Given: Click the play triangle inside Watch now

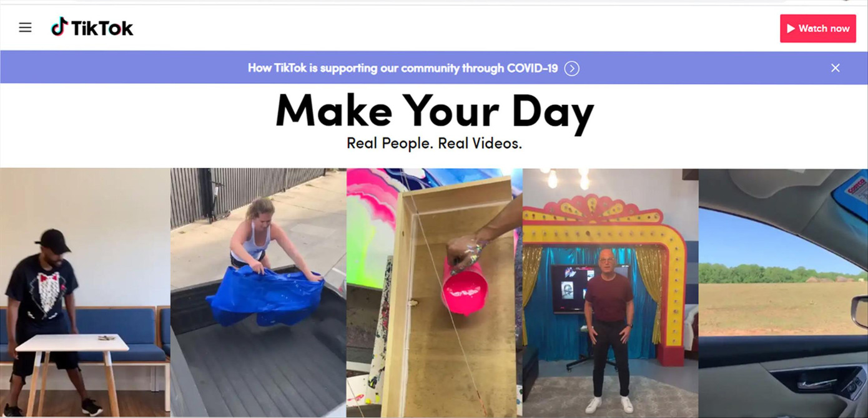Looking at the screenshot, I should [x=791, y=28].
